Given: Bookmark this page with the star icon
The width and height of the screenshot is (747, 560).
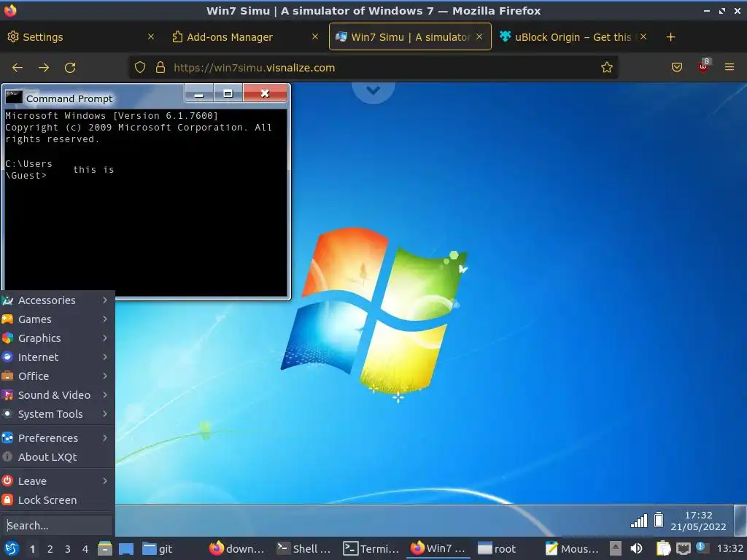Looking at the screenshot, I should tap(606, 68).
